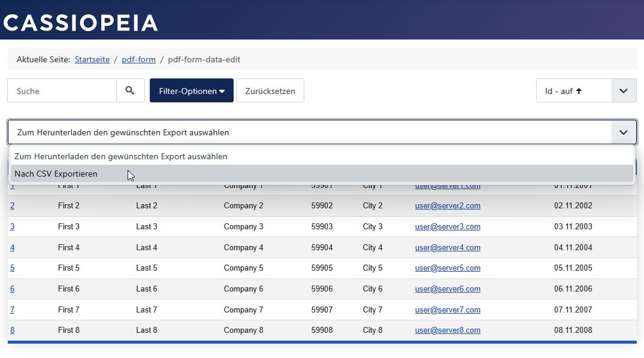Open record with Id 3

pyautogui.click(x=13, y=227)
